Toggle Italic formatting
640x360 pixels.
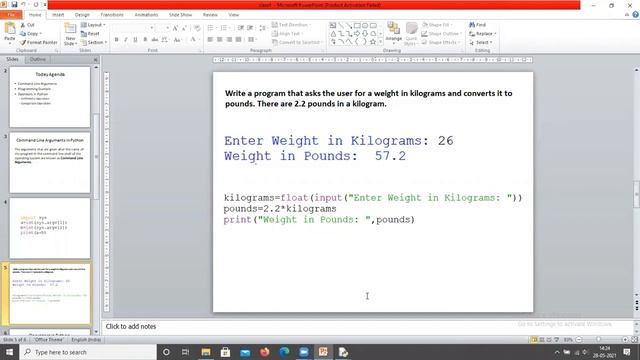[x=126, y=40]
